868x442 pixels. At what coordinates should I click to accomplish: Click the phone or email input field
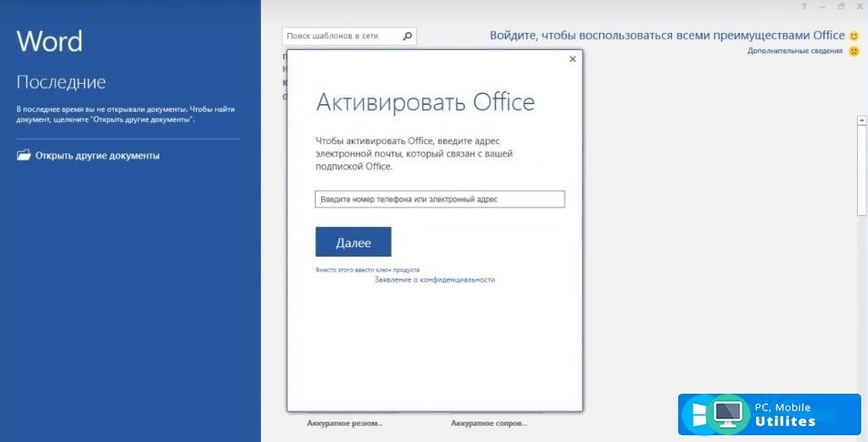440,199
